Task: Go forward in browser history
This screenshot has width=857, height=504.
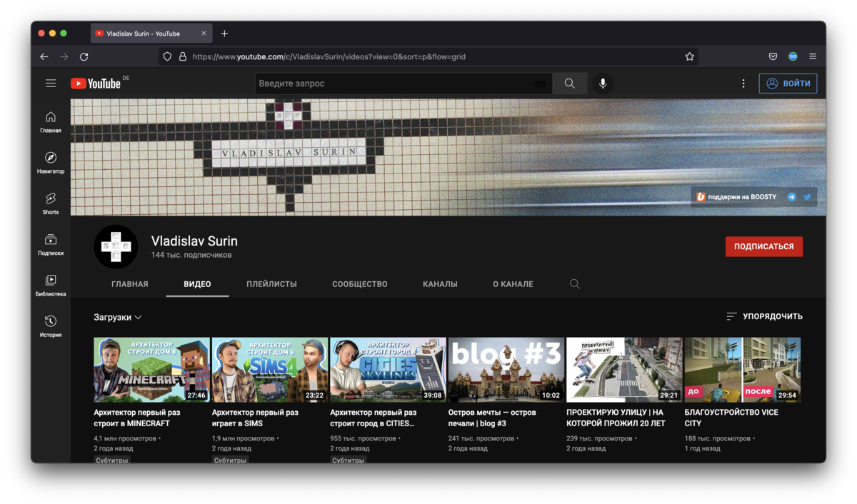Action: [x=64, y=56]
